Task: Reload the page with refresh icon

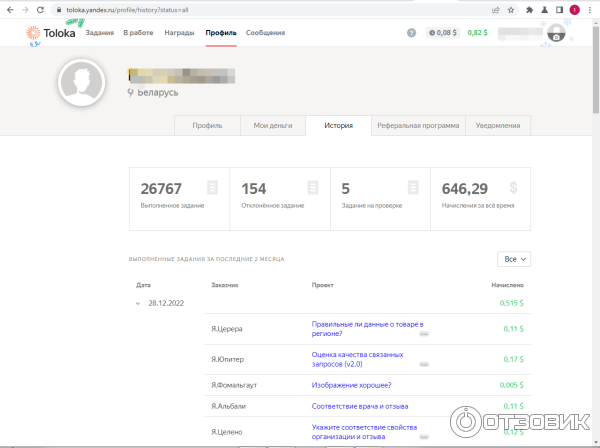Action: click(x=40, y=10)
